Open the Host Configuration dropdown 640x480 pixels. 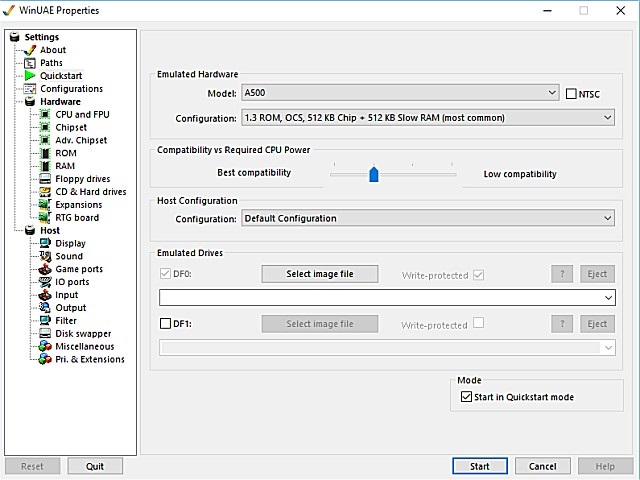(428, 218)
